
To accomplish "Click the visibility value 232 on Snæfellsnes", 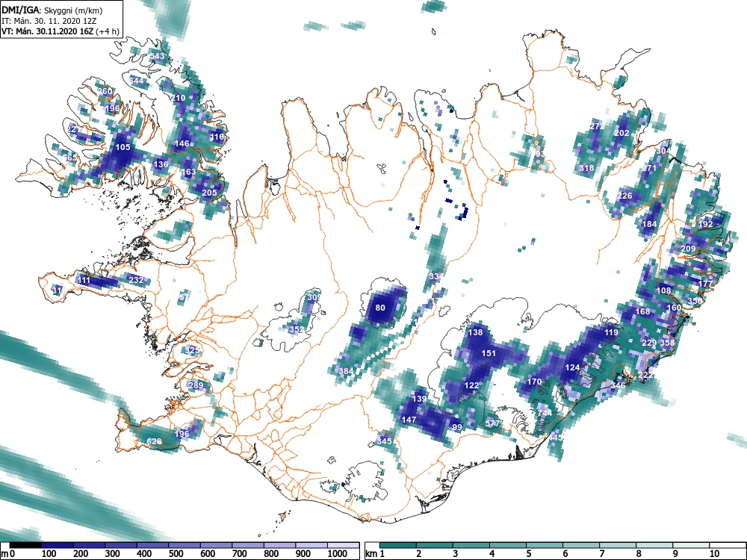I will click(136, 280).
